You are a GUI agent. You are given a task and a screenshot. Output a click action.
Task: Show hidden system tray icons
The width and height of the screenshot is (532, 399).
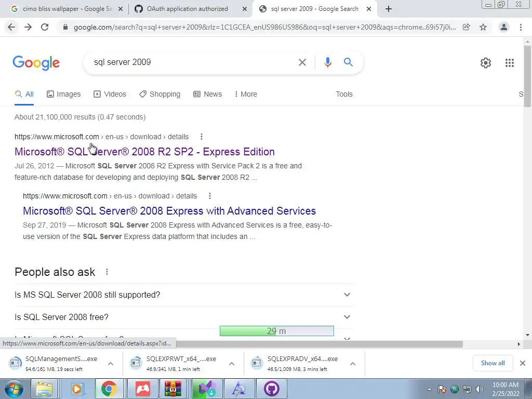coord(429,389)
